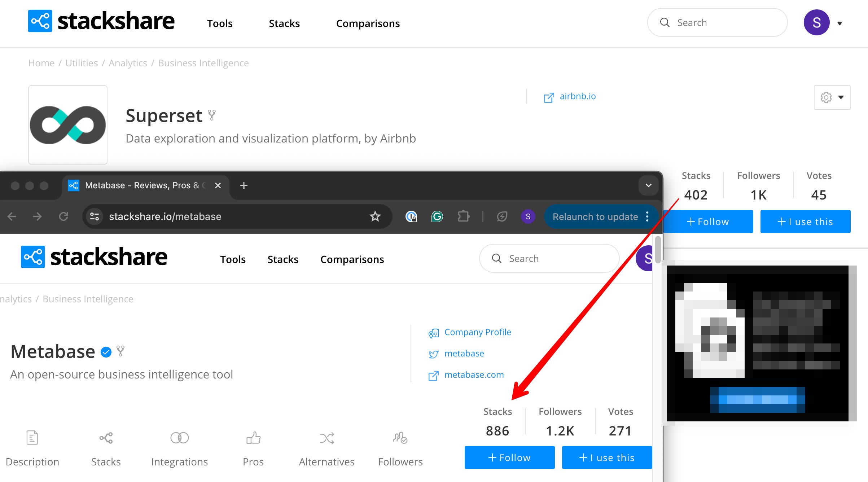This screenshot has height=482, width=868.
Task: Expand the account dropdown arrow beside the avatar
Action: tap(839, 23)
